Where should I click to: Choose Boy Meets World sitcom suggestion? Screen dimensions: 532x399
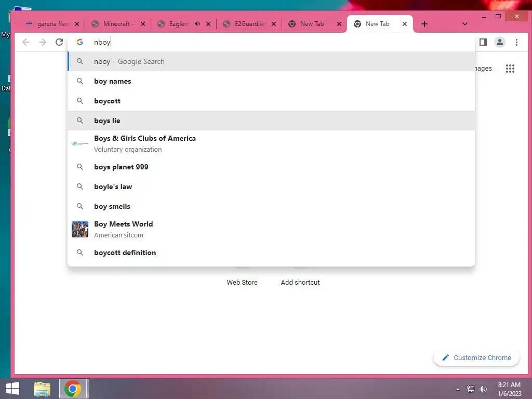tap(271, 229)
